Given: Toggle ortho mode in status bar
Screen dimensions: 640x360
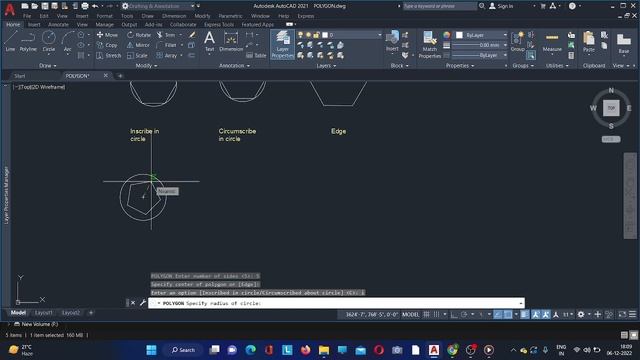Looking at the screenshot, I should point(454,314).
